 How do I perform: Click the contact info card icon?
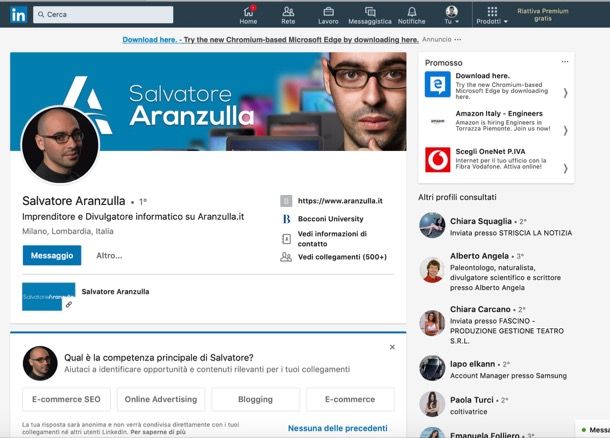pos(286,239)
